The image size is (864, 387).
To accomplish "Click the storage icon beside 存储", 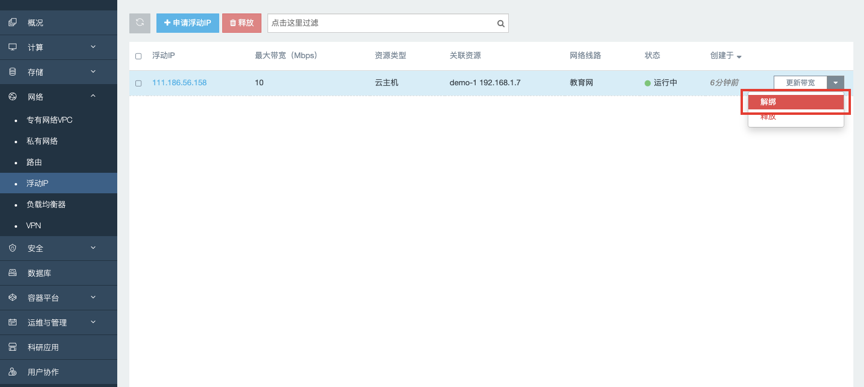I will [x=13, y=72].
